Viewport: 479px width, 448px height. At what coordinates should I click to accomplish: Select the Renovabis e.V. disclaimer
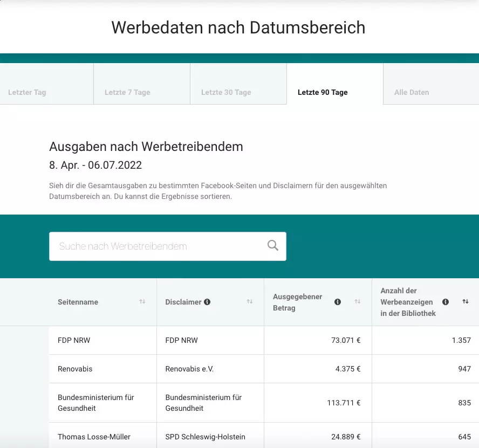pyautogui.click(x=189, y=369)
